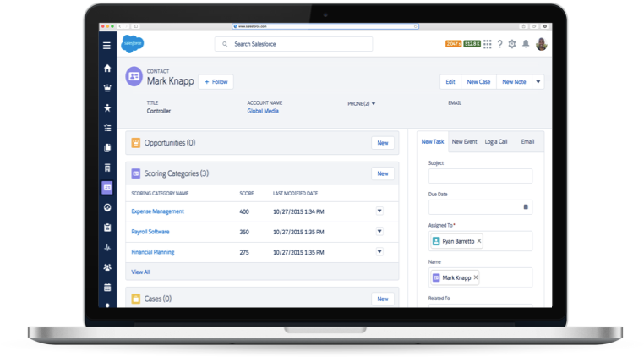Remove Ryan Barretto from Assigned To
644x357 pixels.
(479, 241)
